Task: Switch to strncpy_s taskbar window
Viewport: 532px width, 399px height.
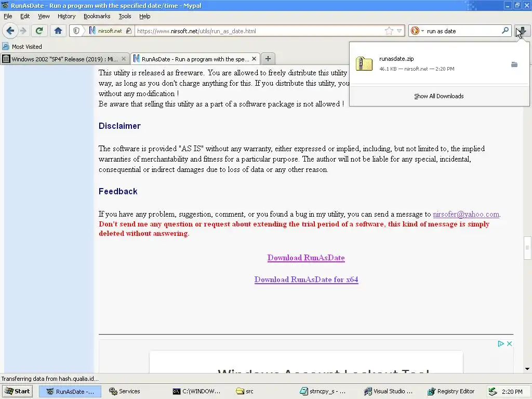Action: pyautogui.click(x=323, y=391)
